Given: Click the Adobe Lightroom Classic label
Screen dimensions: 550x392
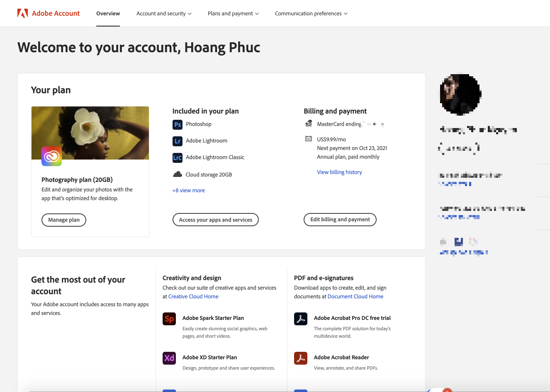Looking at the screenshot, I should point(215,157).
